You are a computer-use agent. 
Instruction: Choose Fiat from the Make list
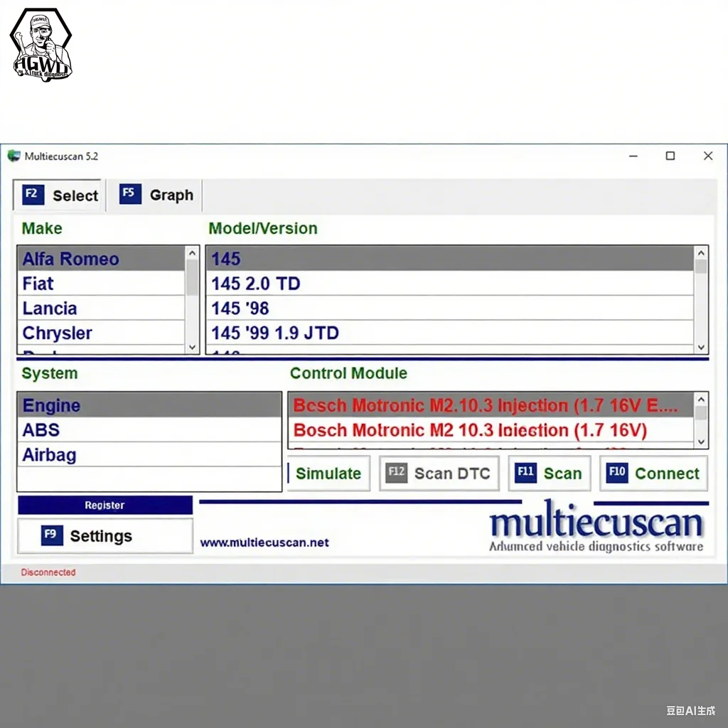[x=101, y=283]
